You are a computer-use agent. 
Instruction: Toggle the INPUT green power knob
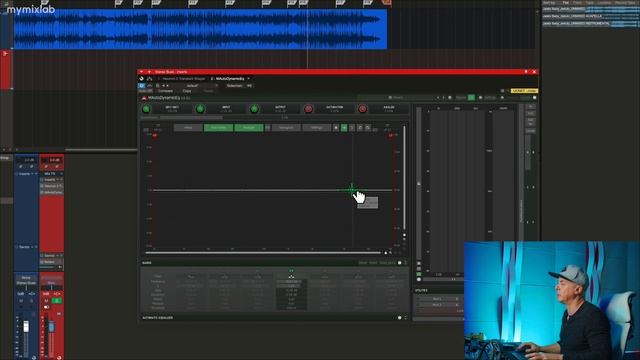coord(200,109)
